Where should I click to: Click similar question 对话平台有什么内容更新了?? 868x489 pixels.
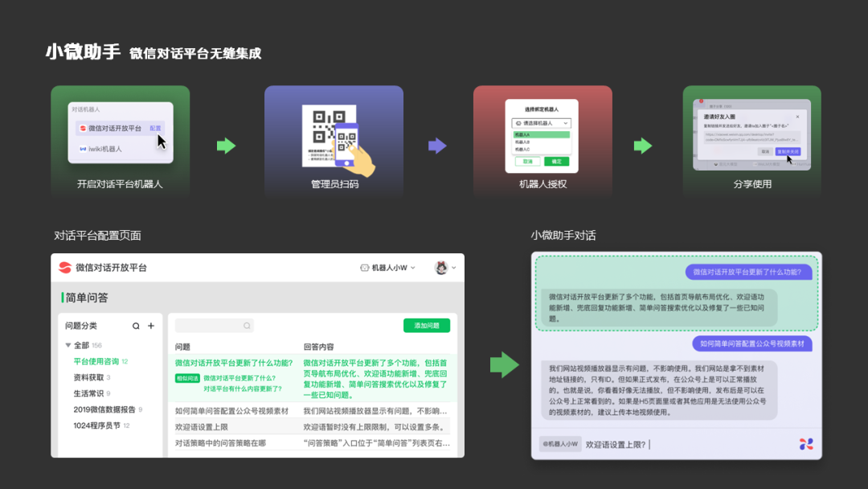click(243, 388)
